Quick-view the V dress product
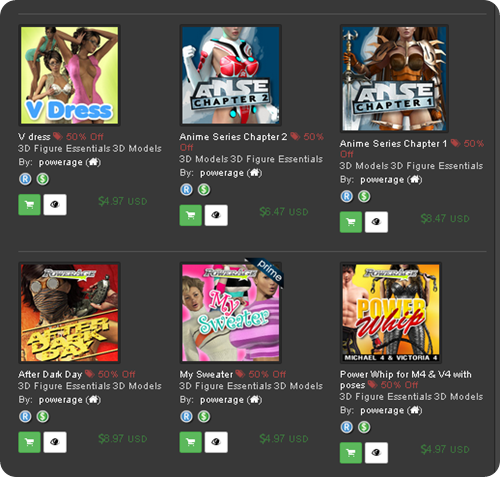This screenshot has width=500, height=477. (x=55, y=205)
